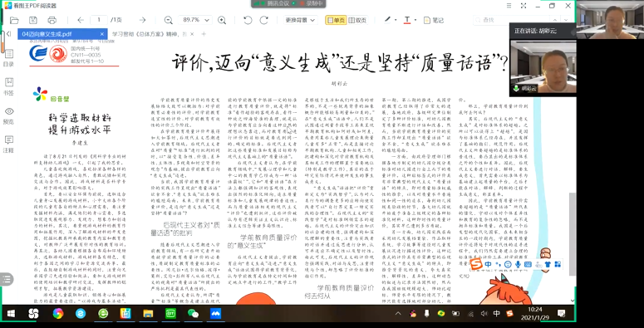Click the page number input field
This screenshot has width=644, height=328.
(x=100, y=20)
